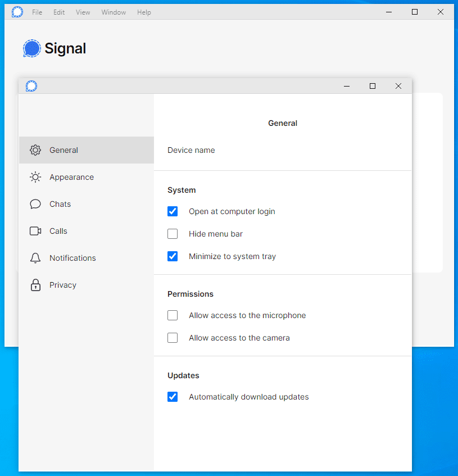The image size is (458, 476).
Task: Open the Help menu
Action: [144, 12]
